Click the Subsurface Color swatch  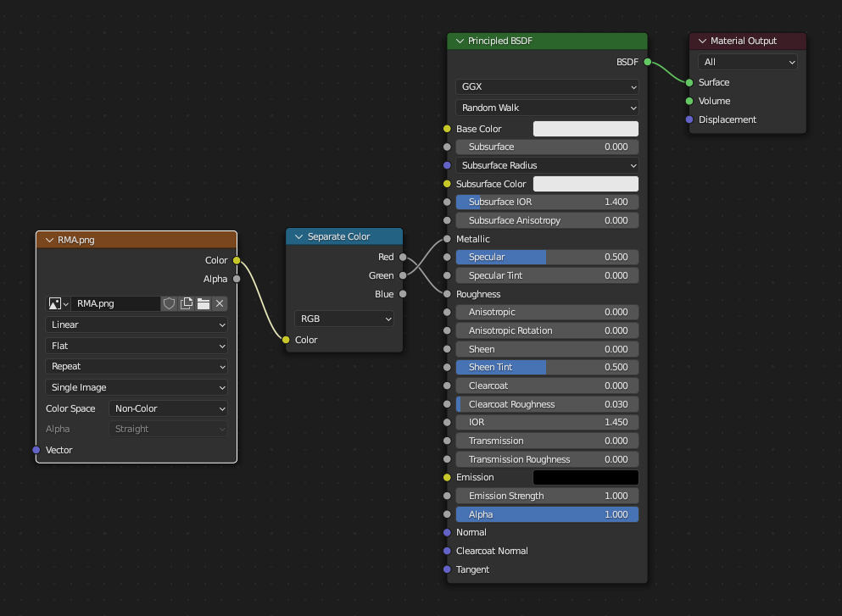point(586,184)
